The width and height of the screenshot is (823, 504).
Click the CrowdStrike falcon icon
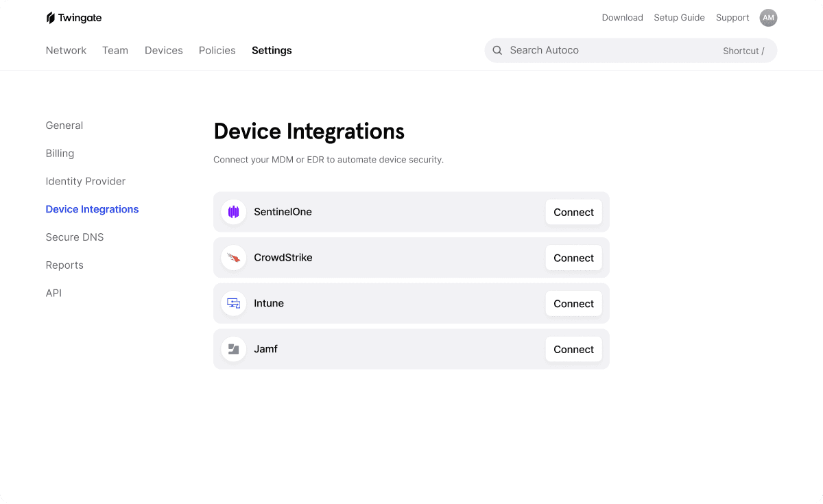(x=233, y=258)
